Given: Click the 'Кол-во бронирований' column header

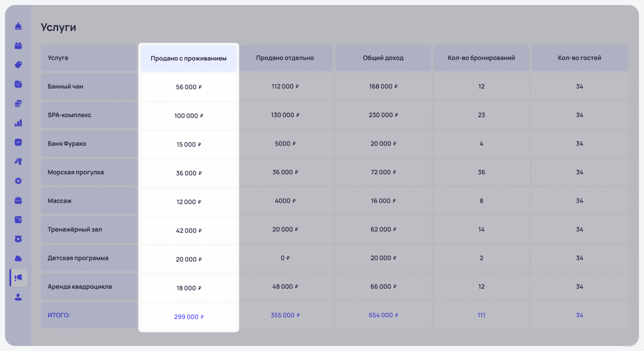Looking at the screenshot, I should [x=481, y=58].
